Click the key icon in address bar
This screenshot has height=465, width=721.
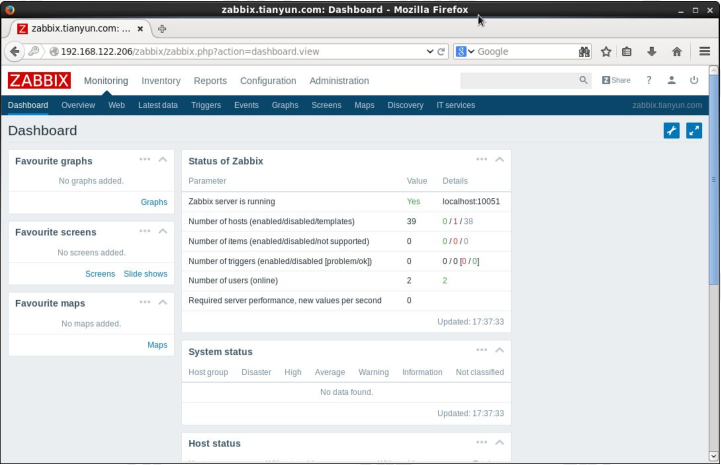(33, 51)
